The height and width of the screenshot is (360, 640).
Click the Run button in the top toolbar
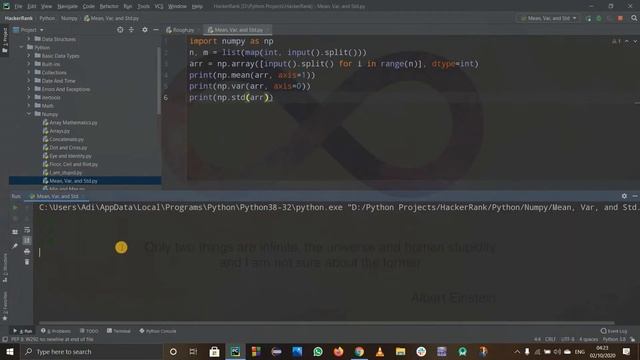coord(588,18)
